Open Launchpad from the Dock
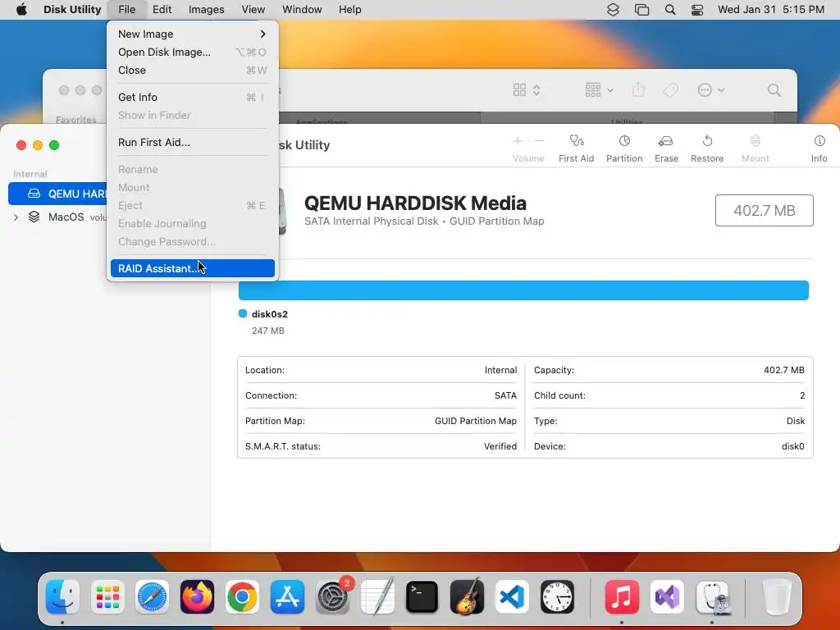Screen dimensions: 840x630 [107, 597]
